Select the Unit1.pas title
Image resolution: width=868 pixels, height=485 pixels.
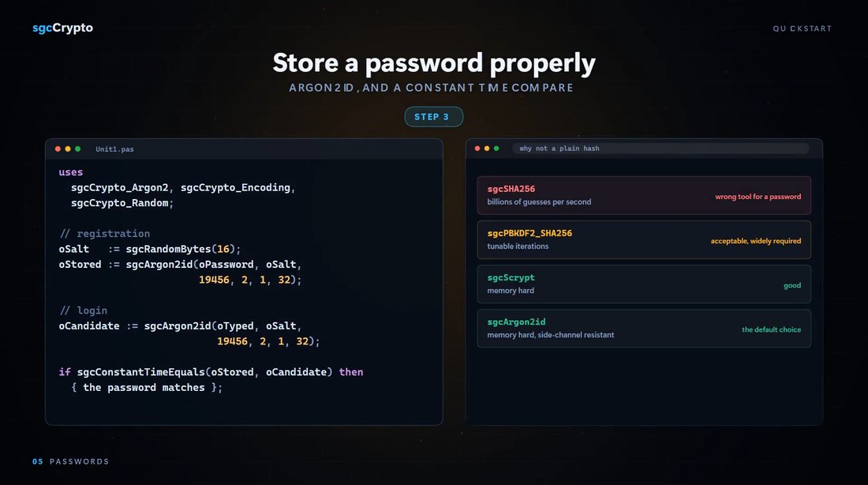point(114,149)
